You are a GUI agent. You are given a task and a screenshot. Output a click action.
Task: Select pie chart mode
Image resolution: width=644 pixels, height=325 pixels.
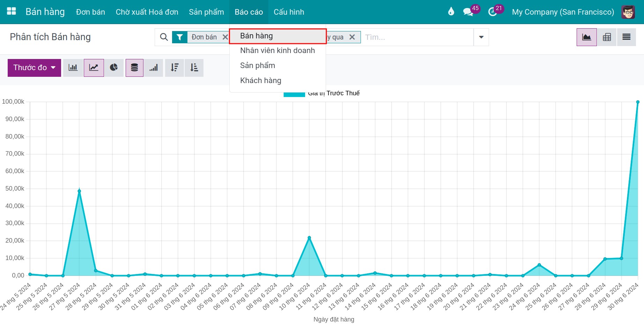114,68
